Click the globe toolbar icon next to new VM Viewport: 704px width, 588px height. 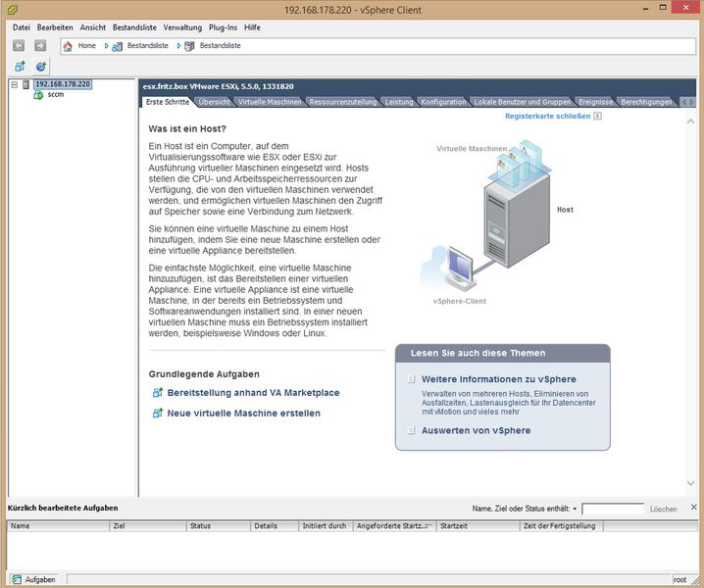[x=41, y=67]
